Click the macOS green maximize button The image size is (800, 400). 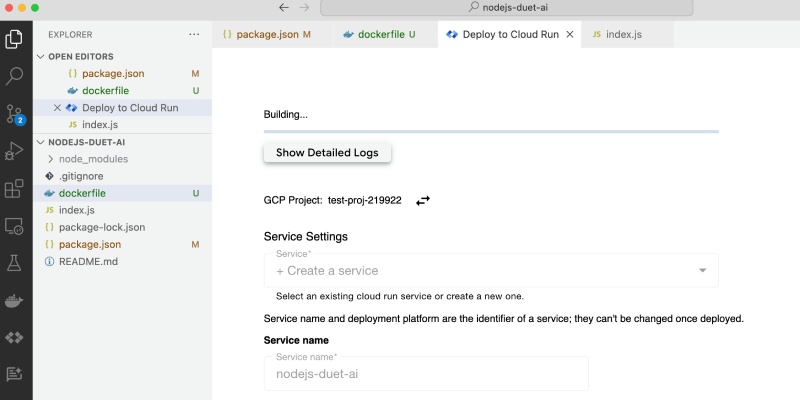[x=35, y=8]
